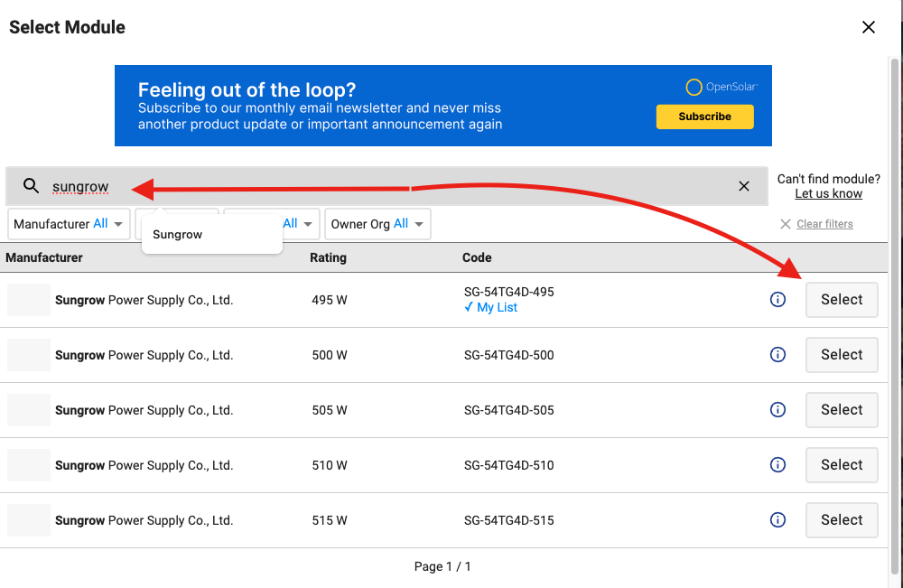Screen dimensions: 903x588
Task: Click manufacturer name in the 500 W row
Action: pos(144,355)
